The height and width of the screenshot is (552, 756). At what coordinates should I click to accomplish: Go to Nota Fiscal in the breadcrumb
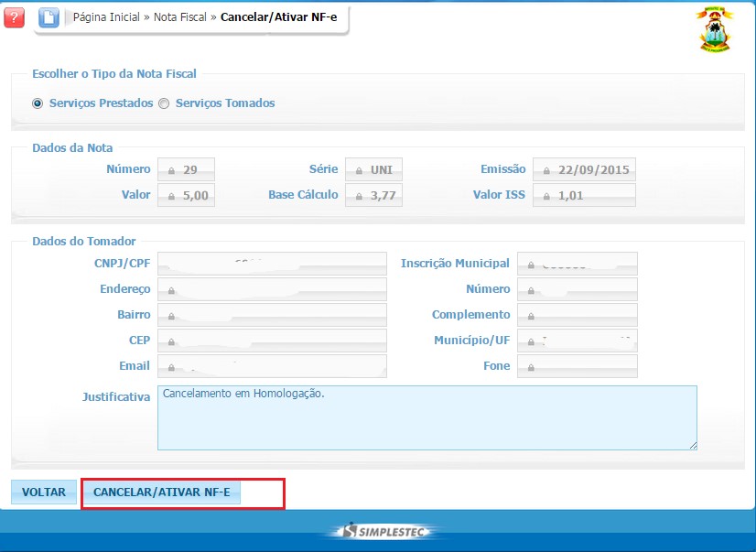tap(180, 17)
